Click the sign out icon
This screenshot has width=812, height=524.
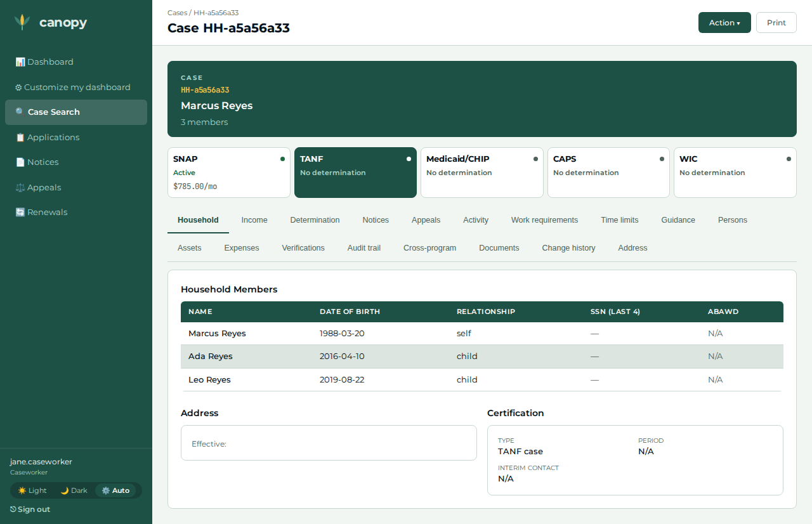(13, 509)
